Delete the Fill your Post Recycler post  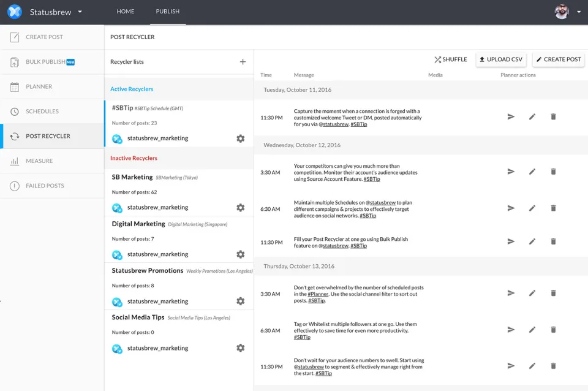point(553,241)
